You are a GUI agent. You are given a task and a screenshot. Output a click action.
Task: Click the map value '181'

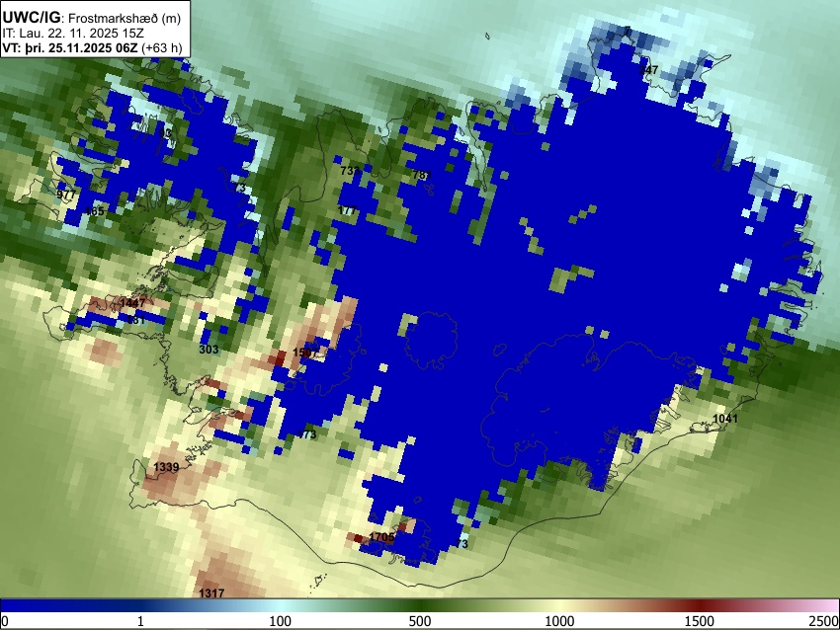click(x=135, y=320)
